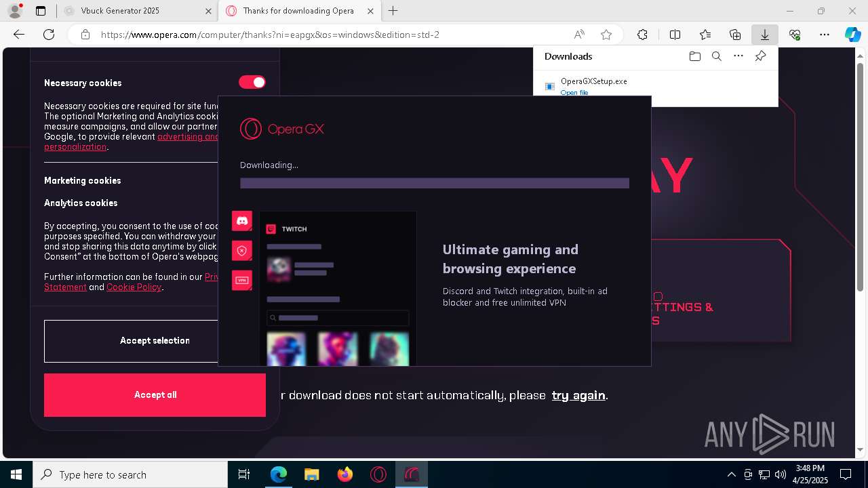Image resolution: width=868 pixels, height=488 pixels.
Task: Activate the Read aloud icon
Action: click(x=579, y=35)
